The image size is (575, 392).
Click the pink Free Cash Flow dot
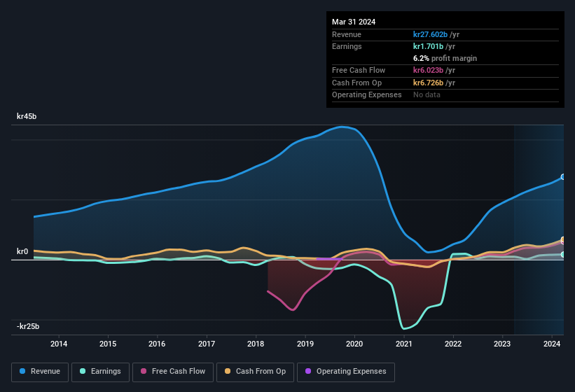tap(144, 372)
